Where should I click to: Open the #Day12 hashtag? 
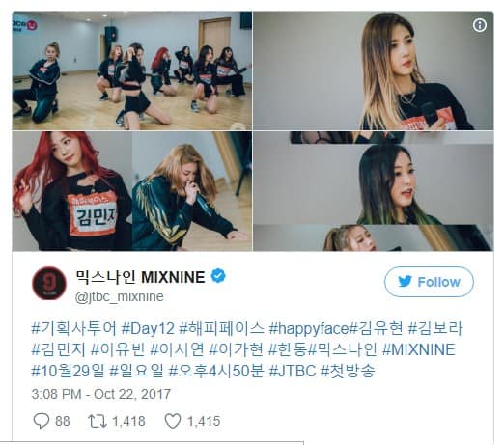click(148, 328)
